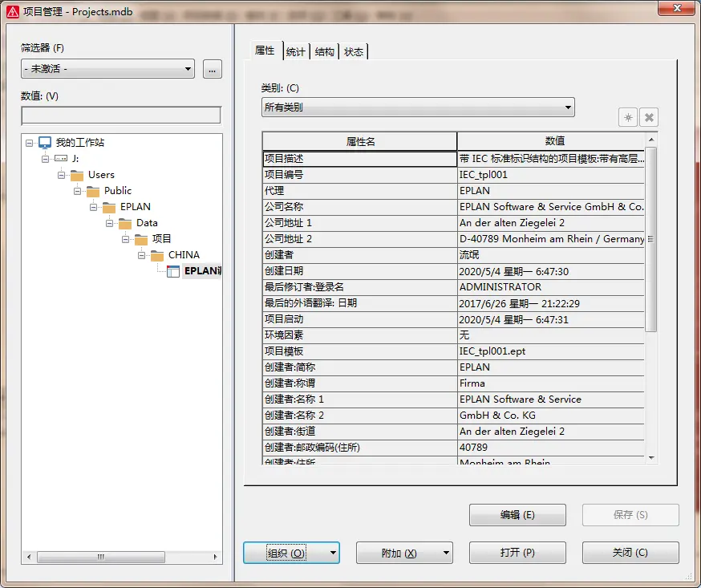Click the 属性名 column header
This screenshot has height=588, width=701.
click(360, 142)
